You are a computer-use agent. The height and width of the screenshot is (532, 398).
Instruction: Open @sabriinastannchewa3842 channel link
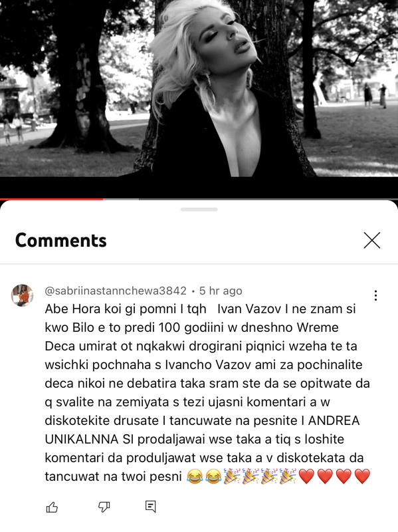click(116, 291)
